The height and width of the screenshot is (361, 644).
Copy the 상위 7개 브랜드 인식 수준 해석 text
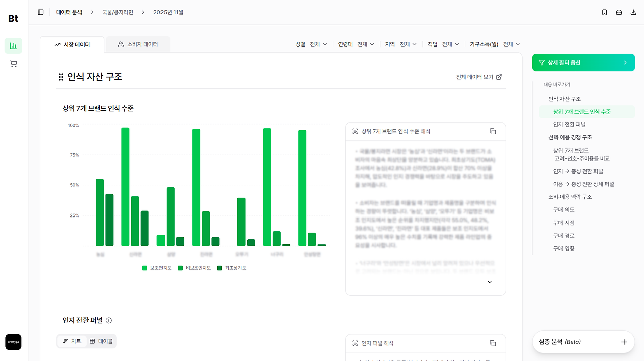pyautogui.click(x=493, y=131)
